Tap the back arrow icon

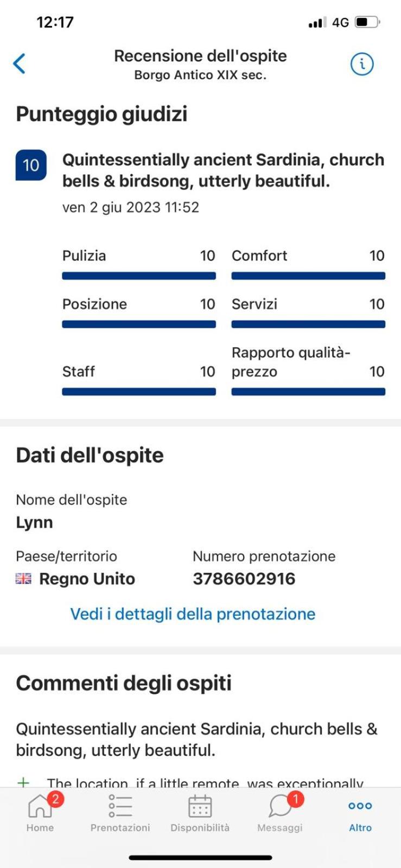20,63
